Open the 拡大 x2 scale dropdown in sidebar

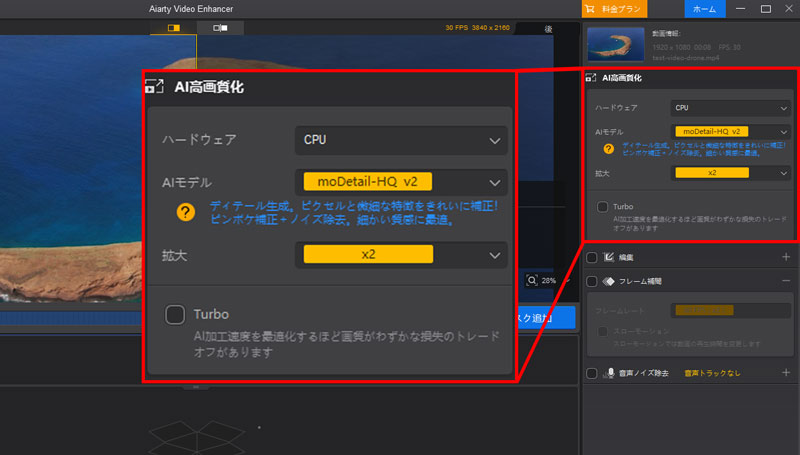point(730,173)
